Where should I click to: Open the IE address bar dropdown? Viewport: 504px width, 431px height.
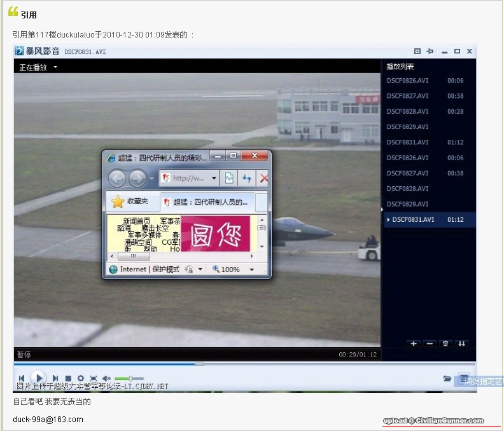pos(214,179)
